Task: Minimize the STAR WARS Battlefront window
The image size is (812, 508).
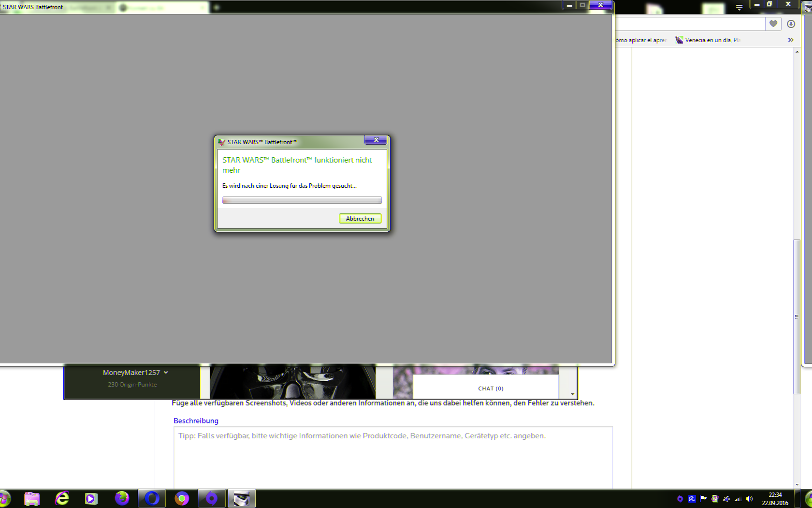Action: click(569, 5)
